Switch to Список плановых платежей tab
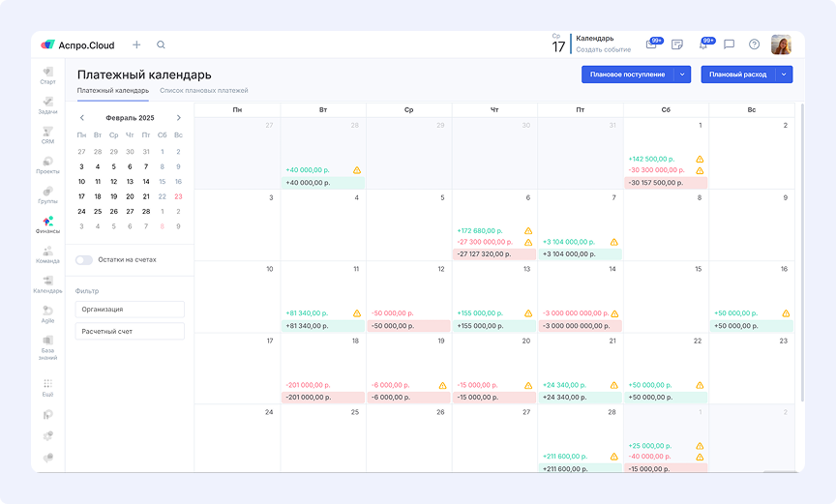This screenshot has width=836, height=504. point(203,90)
